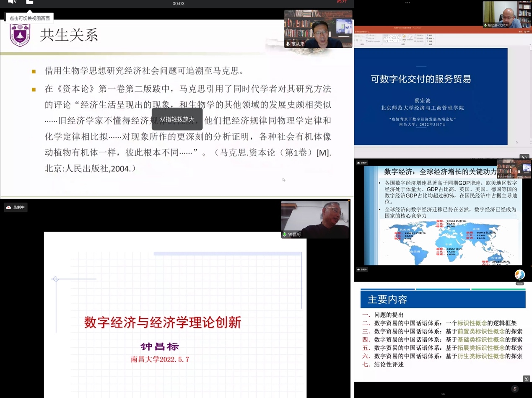This screenshot has width=532, height=398.
Task: Click the microphone icon beside 蔡宏波-北师大
Action: click(x=485, y=26)
